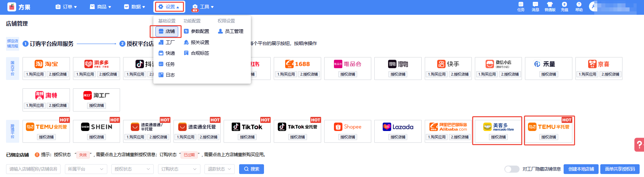
Task: Expand the 授权状态 dropdown
Action: (x=132, y=169)
